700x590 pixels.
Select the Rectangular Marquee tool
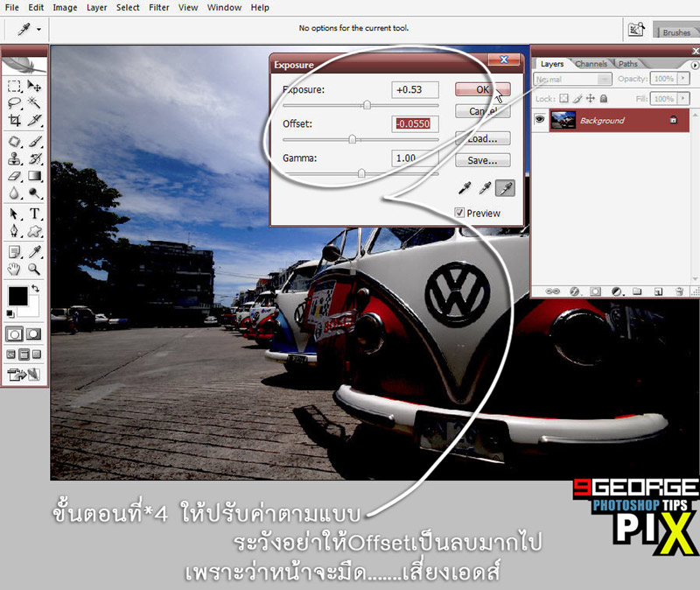click(x=14, y=86)
